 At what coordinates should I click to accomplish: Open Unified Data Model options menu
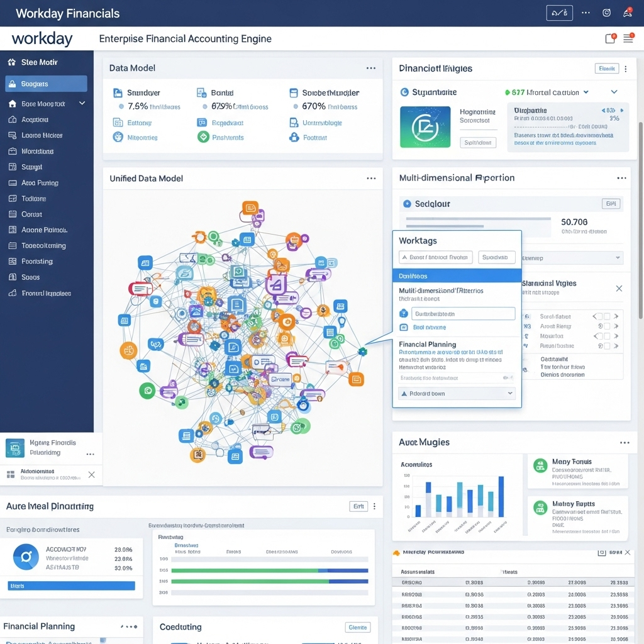pos(371,178)
